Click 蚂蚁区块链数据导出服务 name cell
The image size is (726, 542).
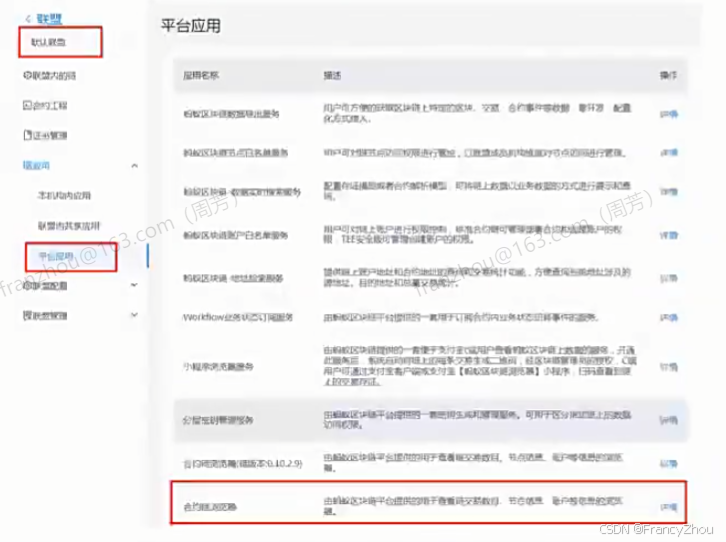click(231, 113)
